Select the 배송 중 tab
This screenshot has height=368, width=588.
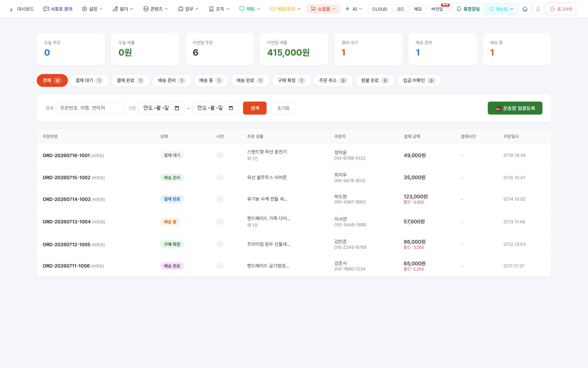click(211, 81)
